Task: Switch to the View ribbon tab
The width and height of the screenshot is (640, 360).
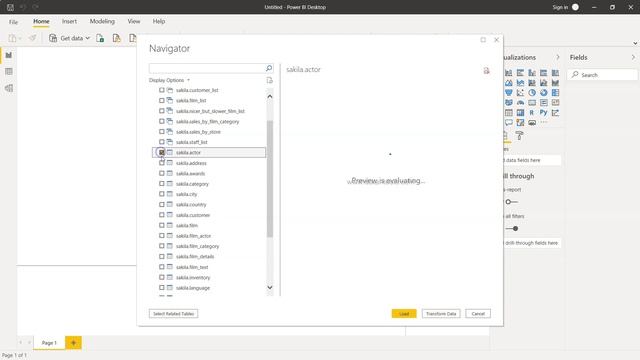Action: pos(134,21)
